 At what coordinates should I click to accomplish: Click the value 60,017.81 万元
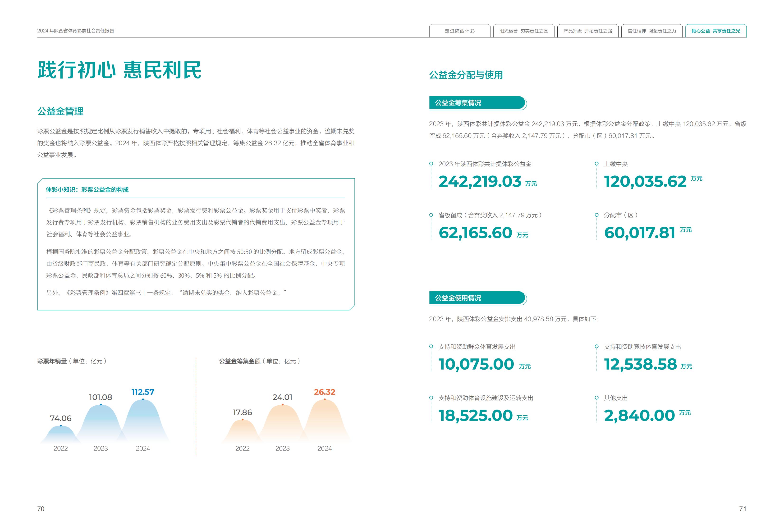click(x=648, y=233)
